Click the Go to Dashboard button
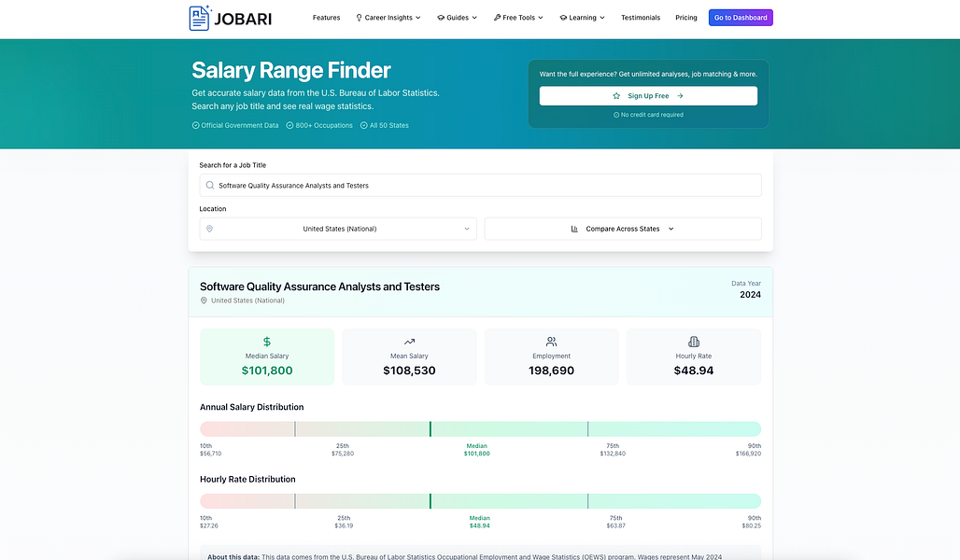The image size is (960, 560). [741, 18]
